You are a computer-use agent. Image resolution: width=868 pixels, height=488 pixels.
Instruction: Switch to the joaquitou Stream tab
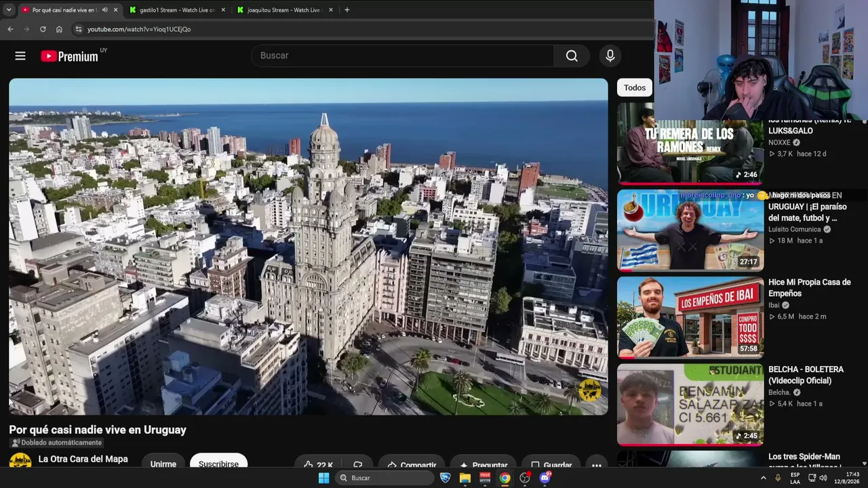[284, 10]
